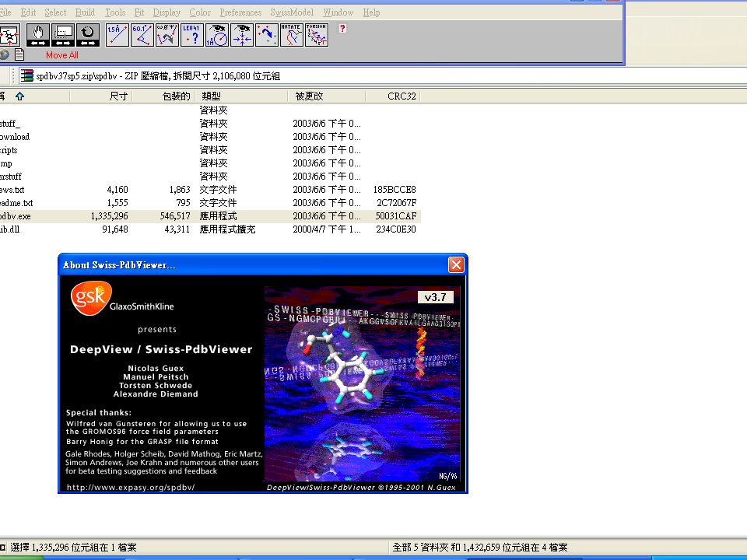The height and width of the screenshot is (560, 747).
Task: Click the 類型 type column header
Action: (x=241, y=96)
